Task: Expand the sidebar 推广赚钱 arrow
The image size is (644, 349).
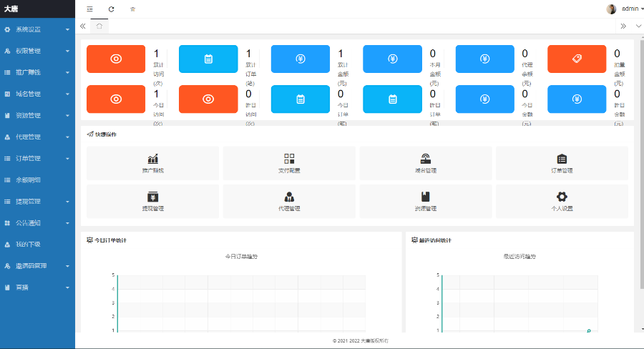Action: coord(67,73)
